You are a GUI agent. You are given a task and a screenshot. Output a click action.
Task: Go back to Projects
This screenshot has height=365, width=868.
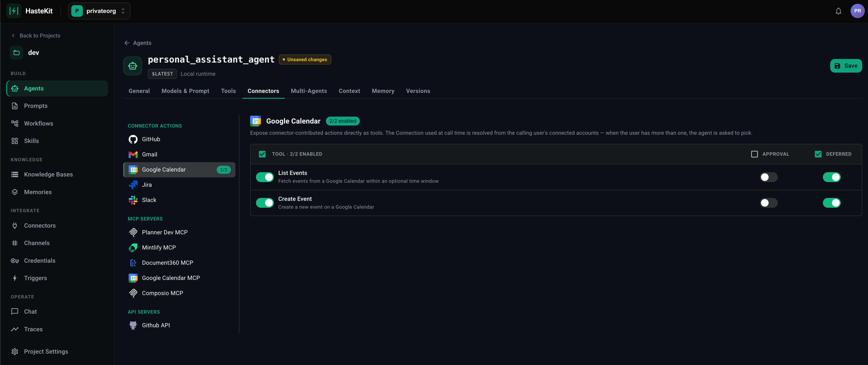click(36, 35)
